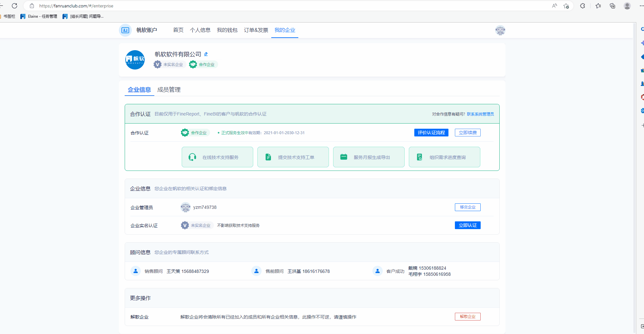
Task: Click the 合作企业 badge in 合作认证 row
Action: pyautogui.click(x=195, y=133)
